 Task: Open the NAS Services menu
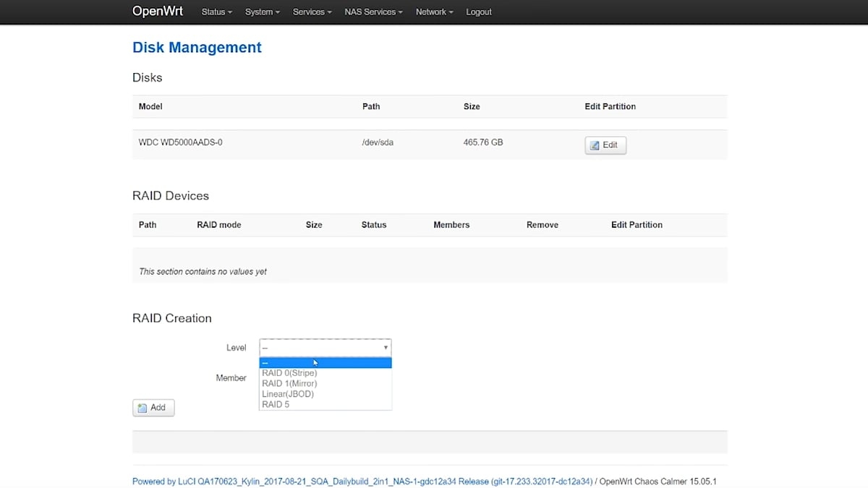tap(373, 12)
